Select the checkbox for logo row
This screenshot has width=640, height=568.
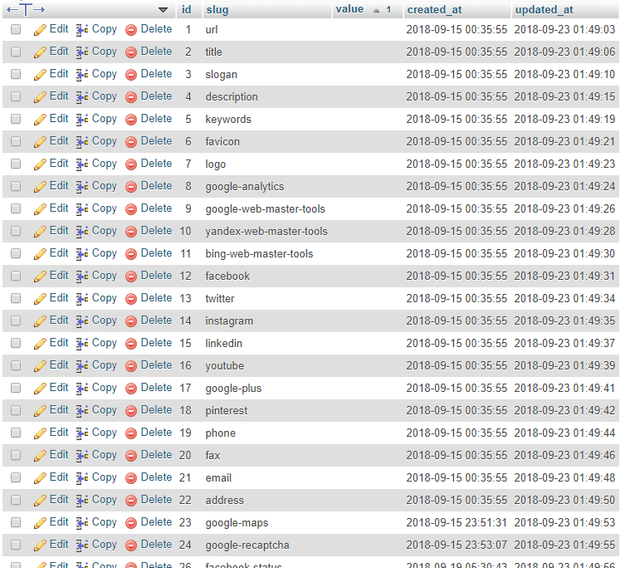(16, 164)
